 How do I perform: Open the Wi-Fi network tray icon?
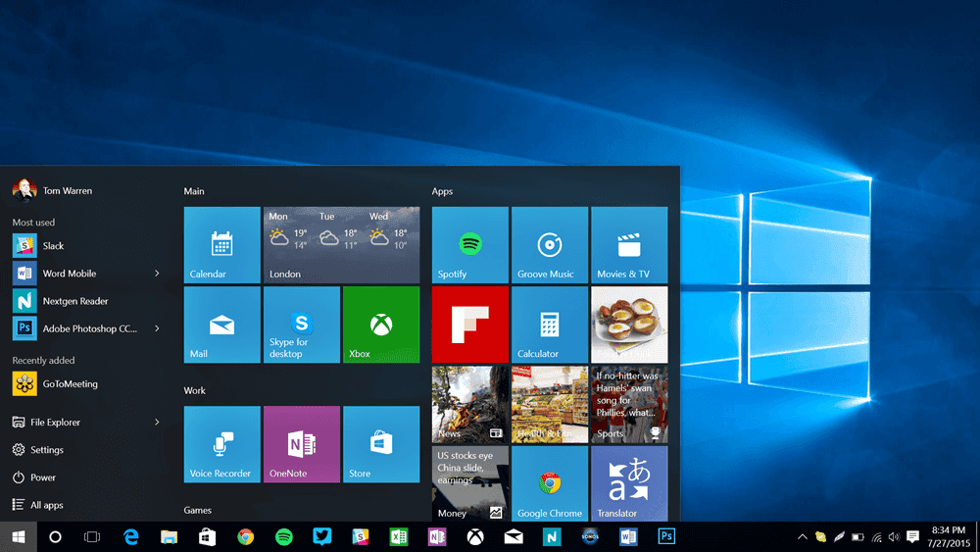pyautogui.click(x=876, y=537)
